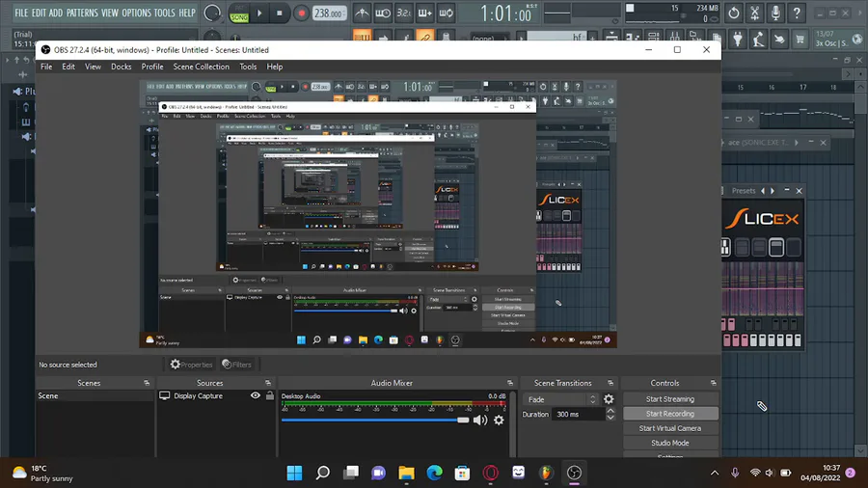Open Opera browser from the taskbar
This screenshot has width=868, height=488.
(491, 473)
